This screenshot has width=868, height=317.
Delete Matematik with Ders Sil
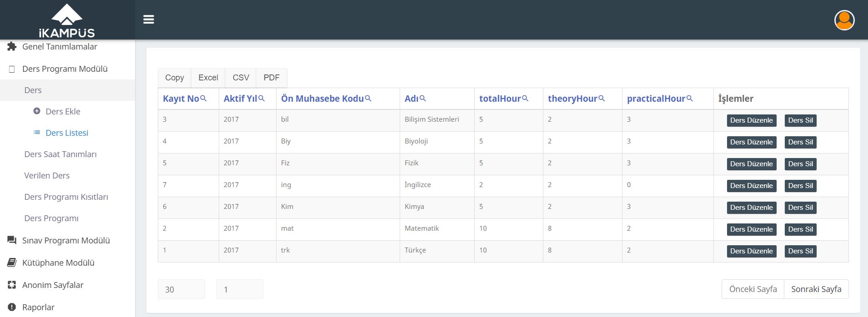tap(801, 229)
